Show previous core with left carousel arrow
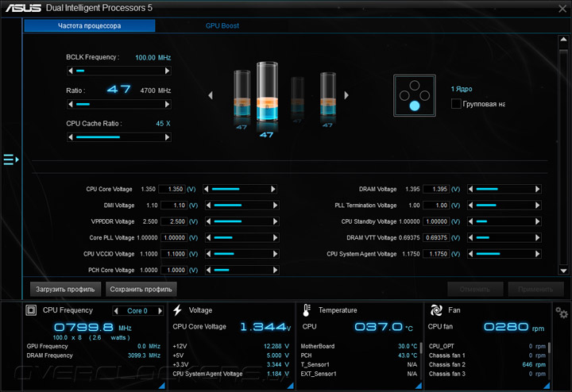The image size is (572, 392). [211, 95]
